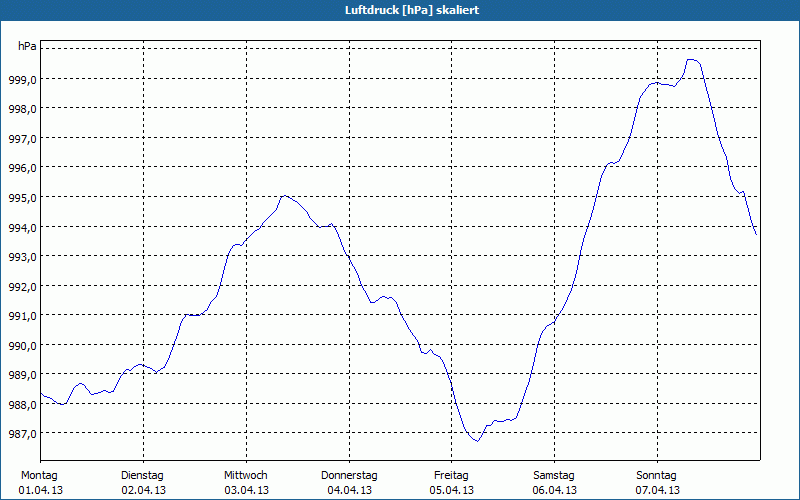Image resolution: width=800 pixels, height=500 pixels.
Task: Select the Samstag day label
Action: point(554,476)
